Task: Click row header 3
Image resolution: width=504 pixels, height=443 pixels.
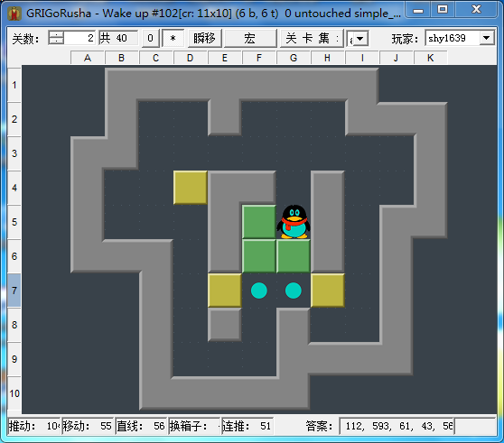Action: (14, 153)
